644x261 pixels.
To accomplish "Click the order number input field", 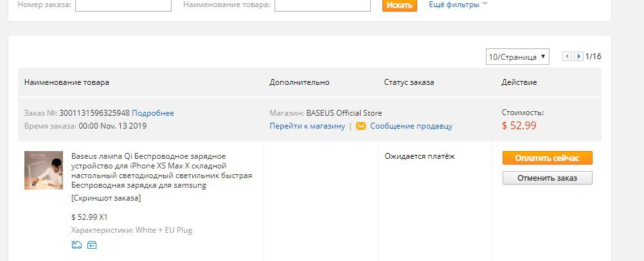I will [123, 5].
